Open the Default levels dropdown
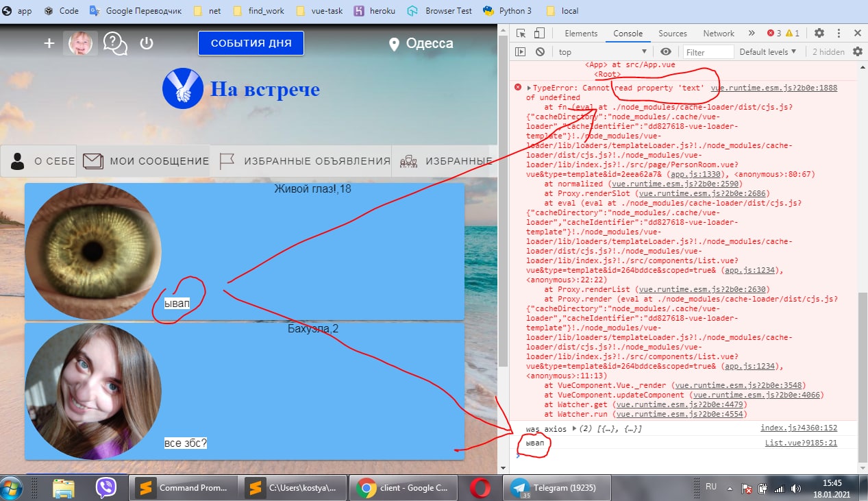This screenshot has height=501, width=868. click(767, 51)
